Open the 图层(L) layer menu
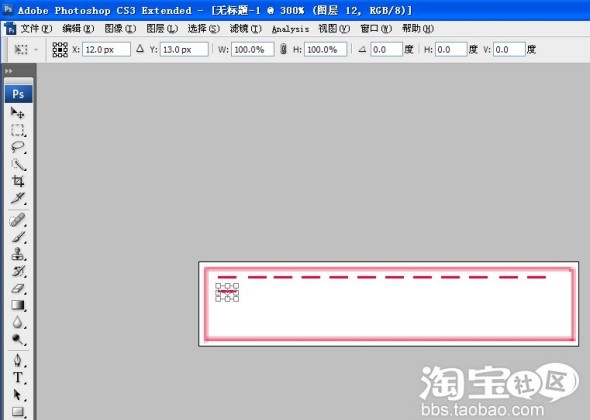590x420 pixels. [x=162, y=29]
